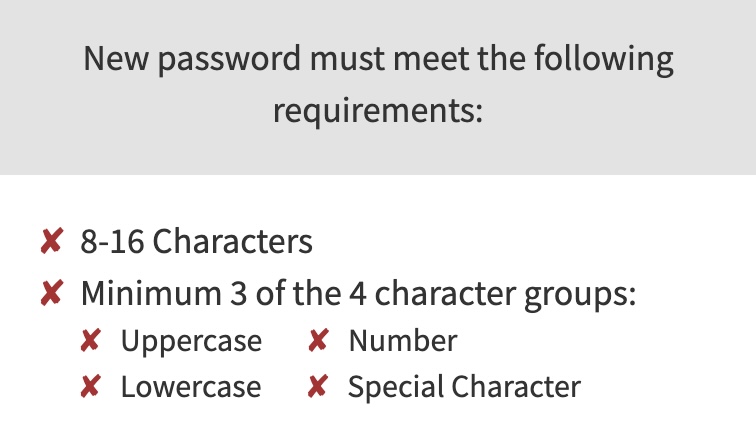Select the X mark next to Lowercase

click(x=90, y=387)
